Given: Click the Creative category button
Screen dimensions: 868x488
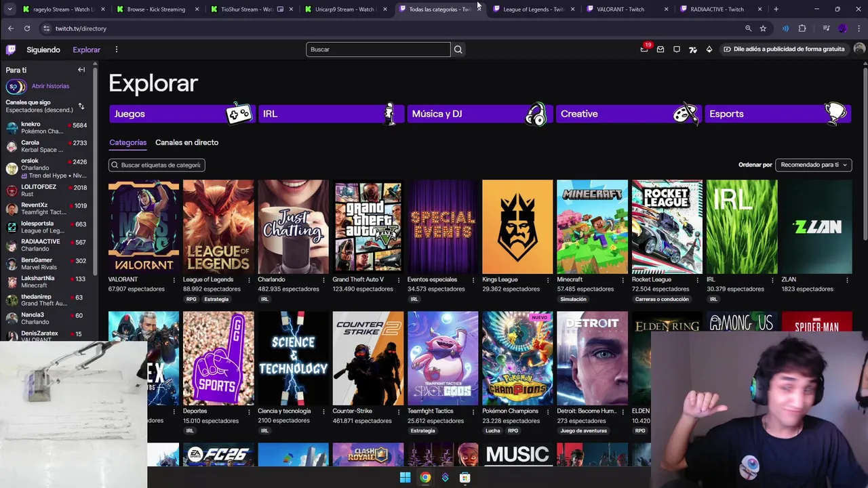Looking at the screenshot, I should point(629,114).
